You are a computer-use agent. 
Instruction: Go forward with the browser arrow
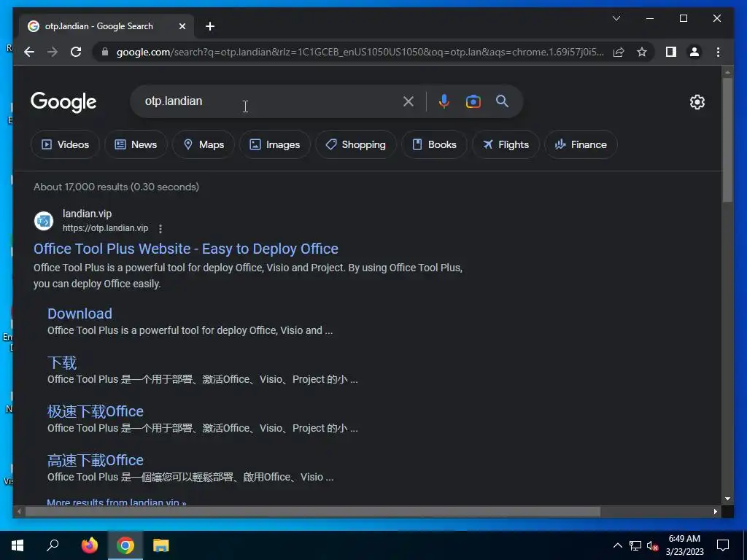click(x=53, y=52)
